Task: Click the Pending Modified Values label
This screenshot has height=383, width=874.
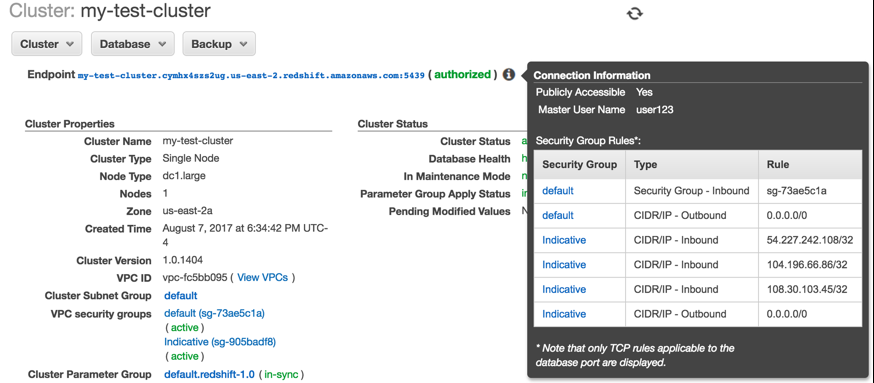Action: pyautogui.click(x=449, y=211)
